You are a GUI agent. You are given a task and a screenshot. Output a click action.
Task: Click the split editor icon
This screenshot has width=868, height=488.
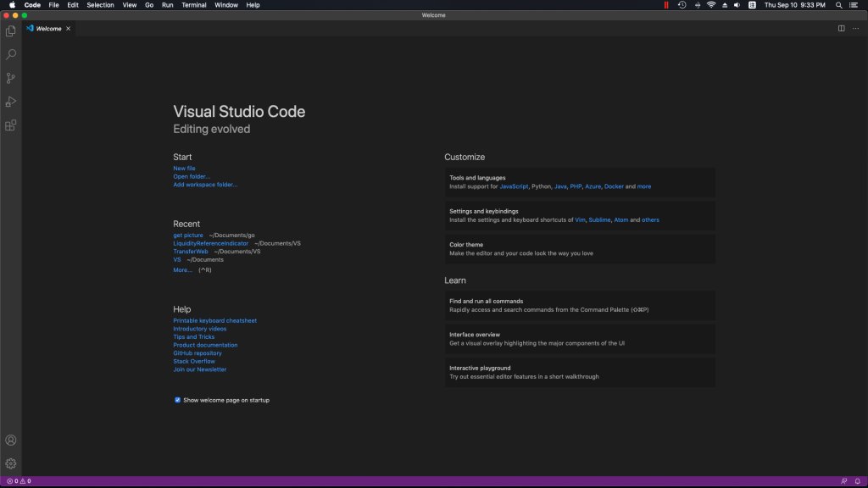point(842,28)
